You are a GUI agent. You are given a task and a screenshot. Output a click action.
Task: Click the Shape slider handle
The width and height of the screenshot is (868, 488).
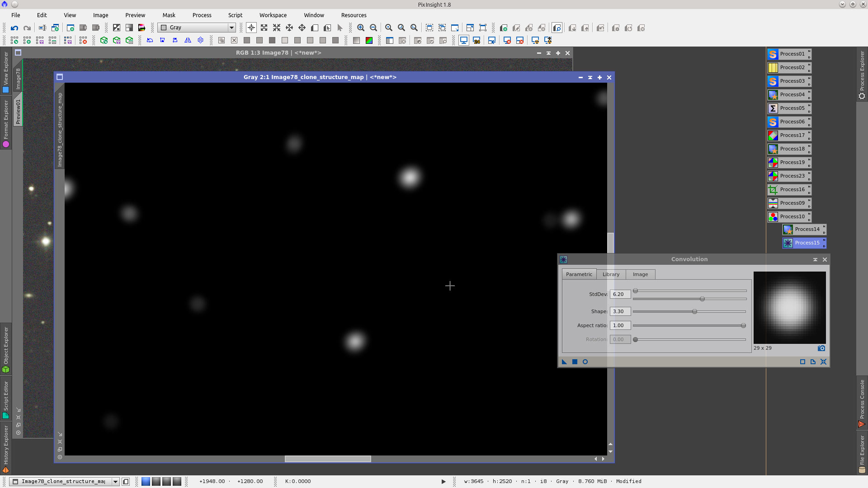click(x=694, y=312)
